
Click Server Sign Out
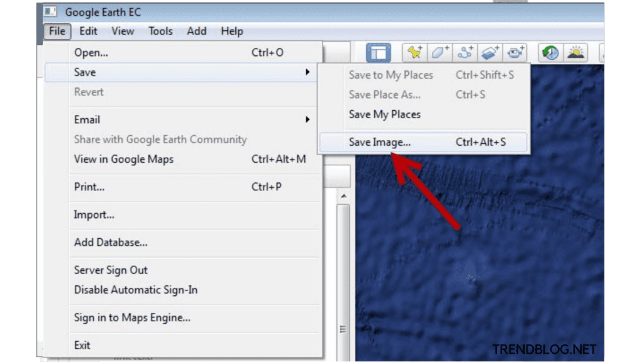point(180,270)
